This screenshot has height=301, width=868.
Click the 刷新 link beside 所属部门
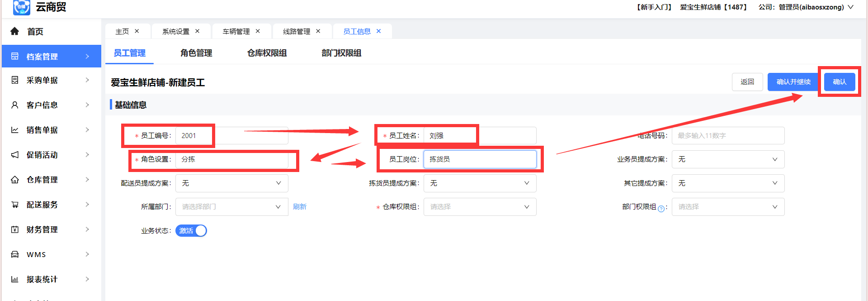300,207
